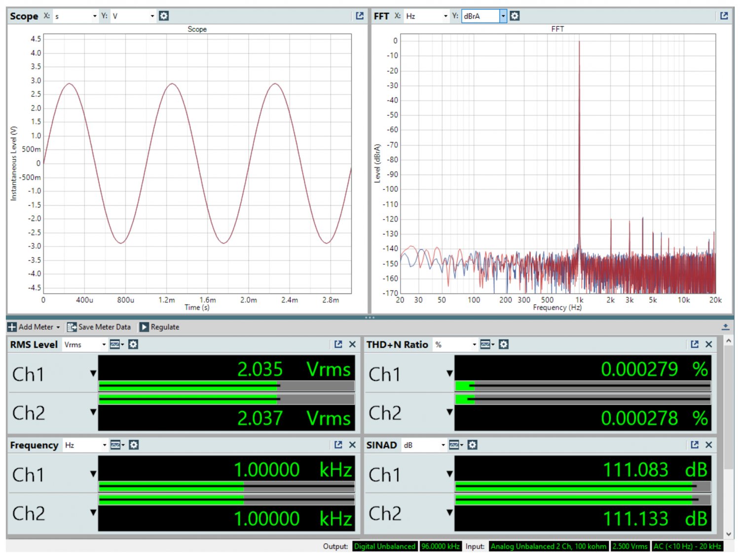Viewport: 740px width, 560px height.
Task: Expand Frequency Ch2 channel arrow
Action: (93, 513)
